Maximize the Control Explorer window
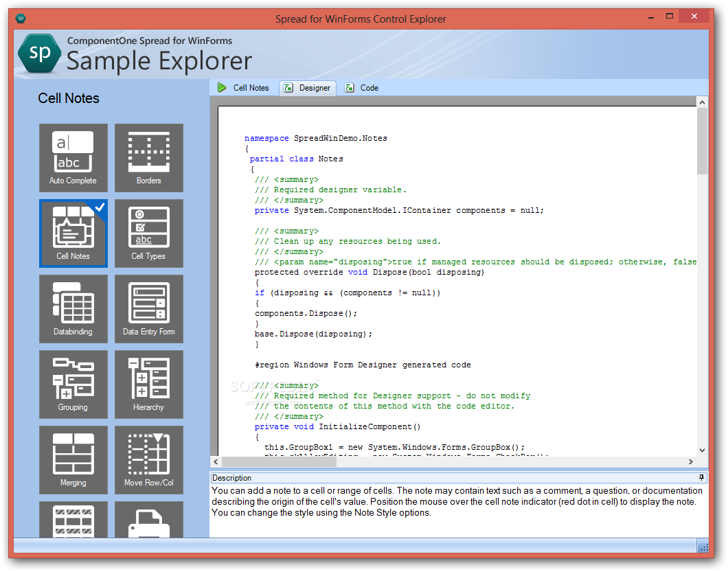 coord(670,16)
